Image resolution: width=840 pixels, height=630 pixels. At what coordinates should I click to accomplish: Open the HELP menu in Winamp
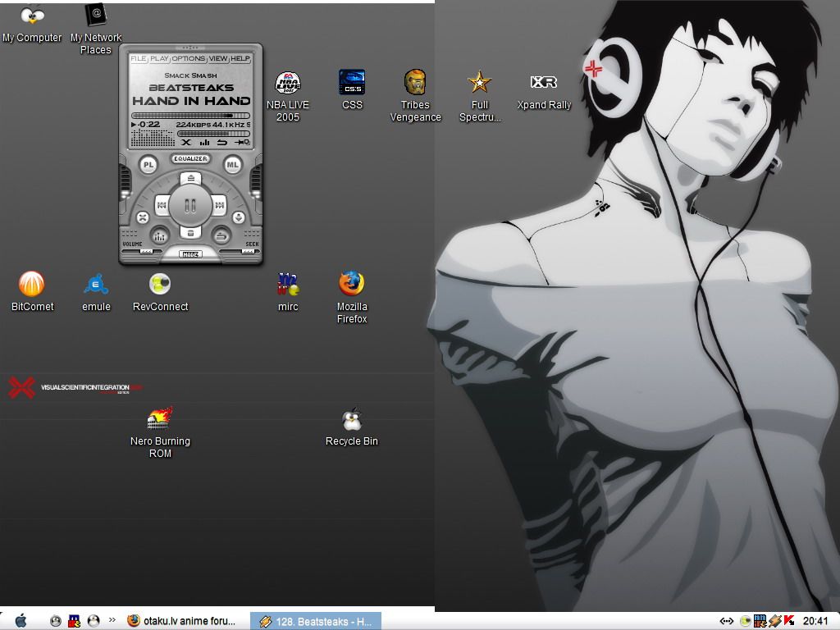[x=240, y=58]
